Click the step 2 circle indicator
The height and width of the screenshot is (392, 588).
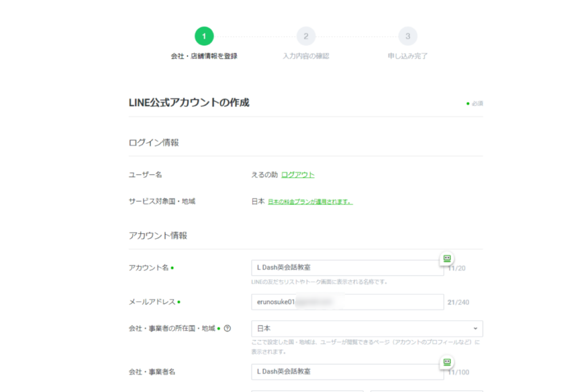[306, 36]
